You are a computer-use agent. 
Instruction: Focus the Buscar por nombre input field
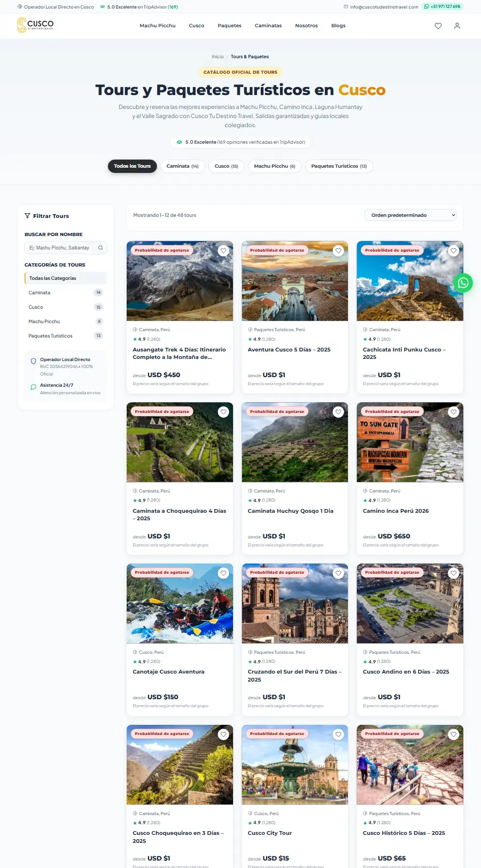[x=66, y=248]
